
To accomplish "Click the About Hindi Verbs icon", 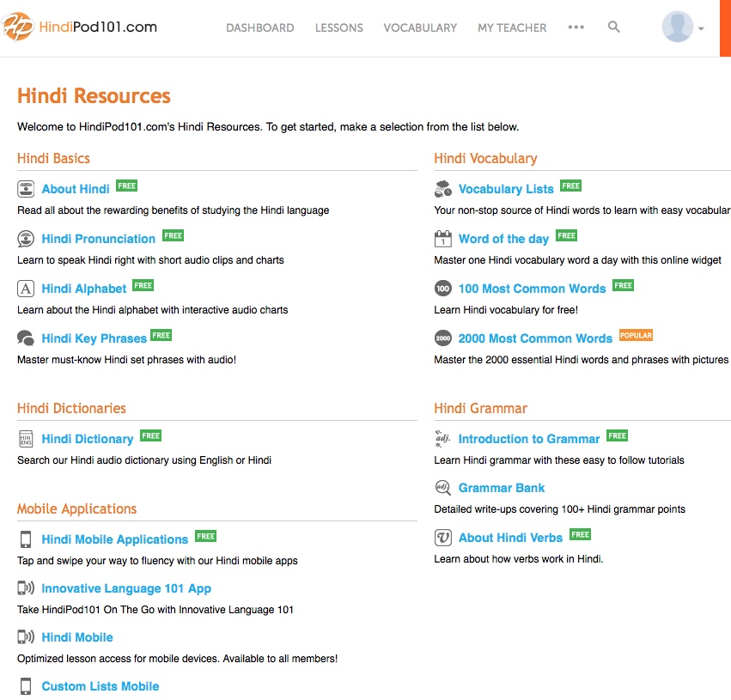I will (x=442, y=538).
